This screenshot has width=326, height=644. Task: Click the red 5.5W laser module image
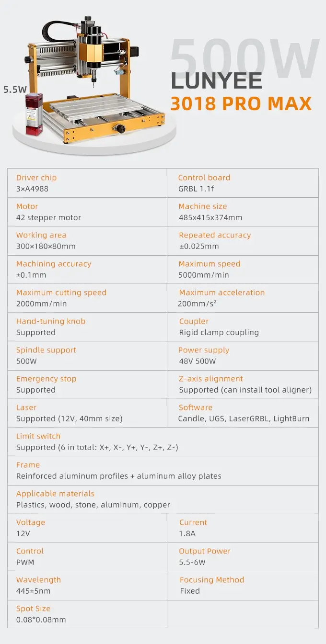click(33, 114)
